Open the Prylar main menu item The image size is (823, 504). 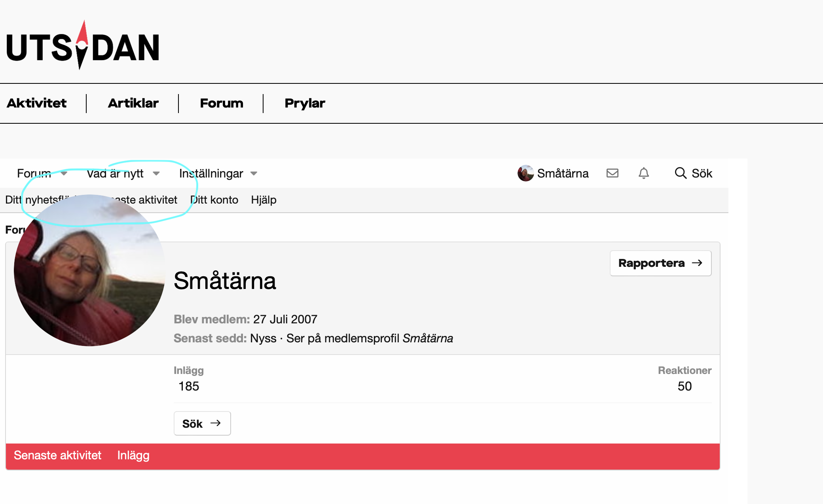pos(305,103)
